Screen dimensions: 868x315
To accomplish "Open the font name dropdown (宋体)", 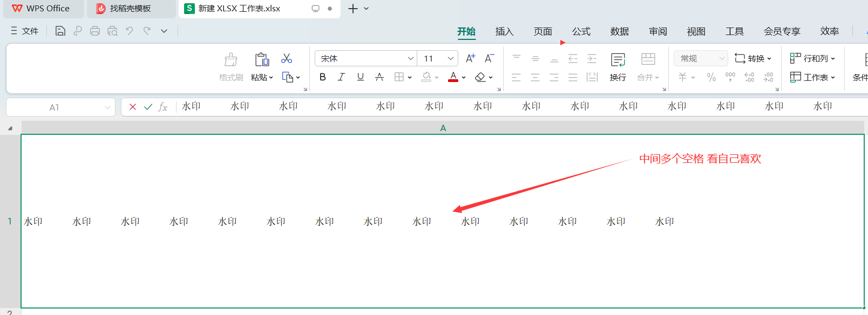I will coord(410,58).
